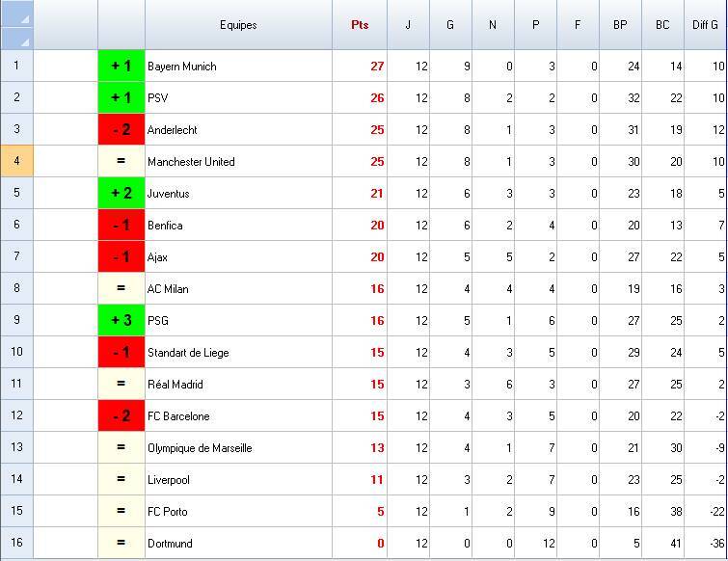Screen dimensions: 728x561
Task: Select row header number 4
Action: tap(16, 161)
